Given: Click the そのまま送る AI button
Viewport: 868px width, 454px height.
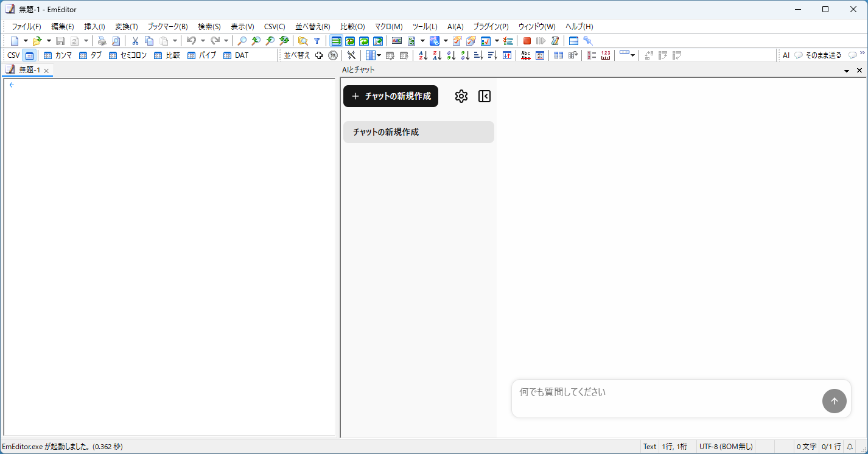Looking at the screenshot, I should point(818,55).
